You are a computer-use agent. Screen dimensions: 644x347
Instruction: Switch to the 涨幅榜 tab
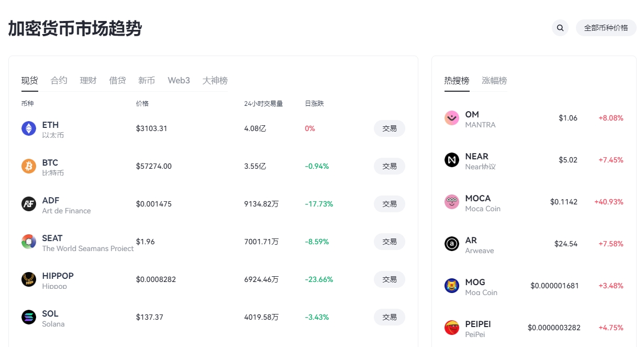[494, 80]
